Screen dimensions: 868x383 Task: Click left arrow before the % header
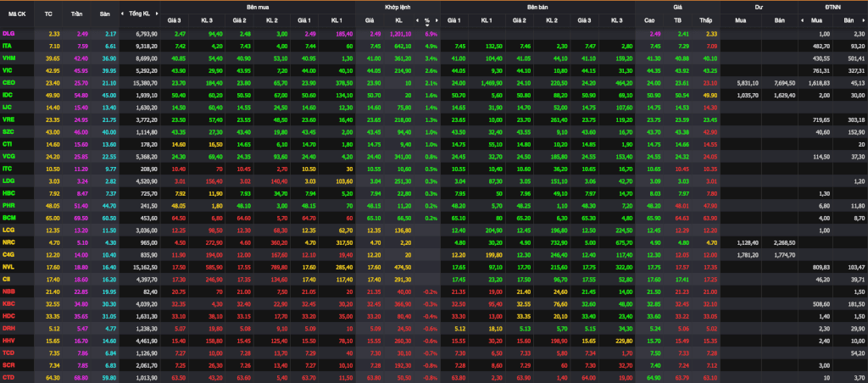tap(417, 20)
